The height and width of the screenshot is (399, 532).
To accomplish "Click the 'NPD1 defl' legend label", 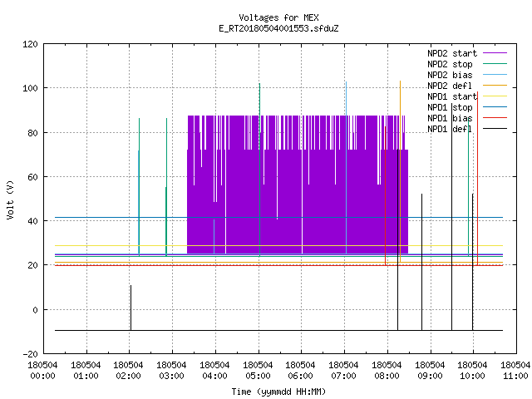I will coord(450,130).
